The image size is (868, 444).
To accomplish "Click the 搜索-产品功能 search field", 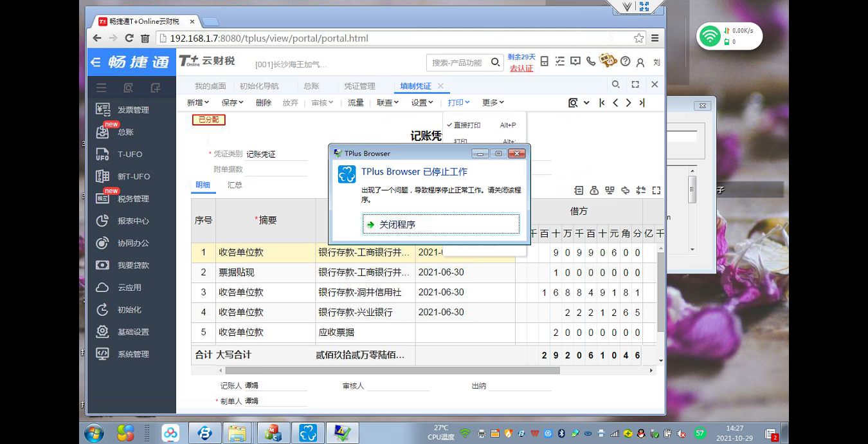I will point(458,62).
